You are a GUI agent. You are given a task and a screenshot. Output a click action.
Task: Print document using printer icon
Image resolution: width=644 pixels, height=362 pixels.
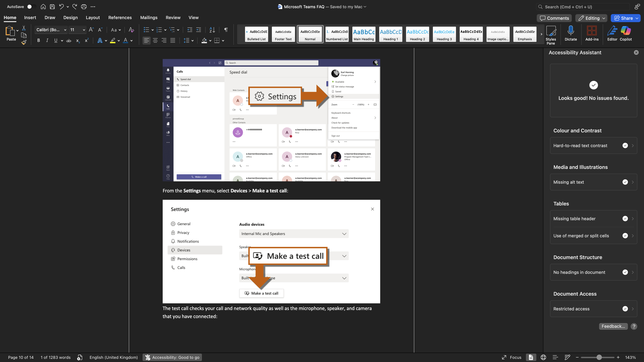click(84, 7)
